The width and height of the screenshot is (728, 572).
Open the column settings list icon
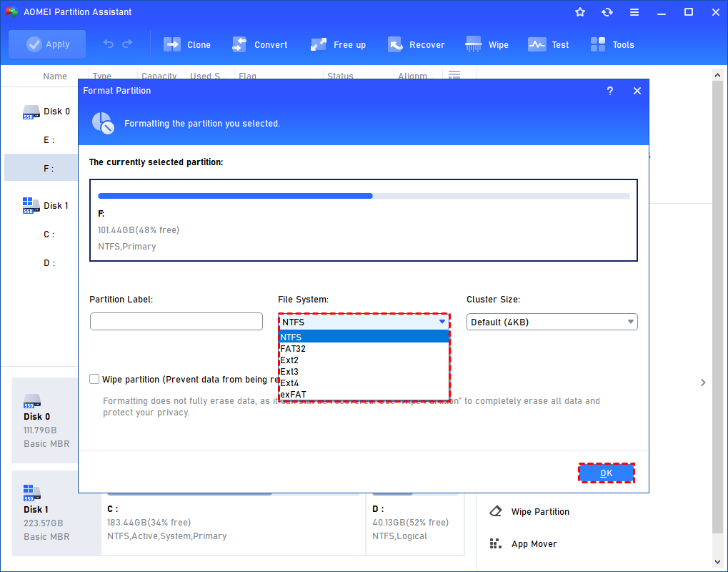point(454,74)
